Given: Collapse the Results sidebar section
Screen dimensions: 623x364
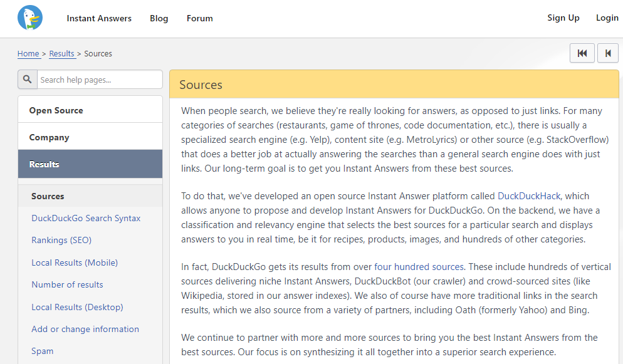Looking at the screenshot, I should 90,164.
